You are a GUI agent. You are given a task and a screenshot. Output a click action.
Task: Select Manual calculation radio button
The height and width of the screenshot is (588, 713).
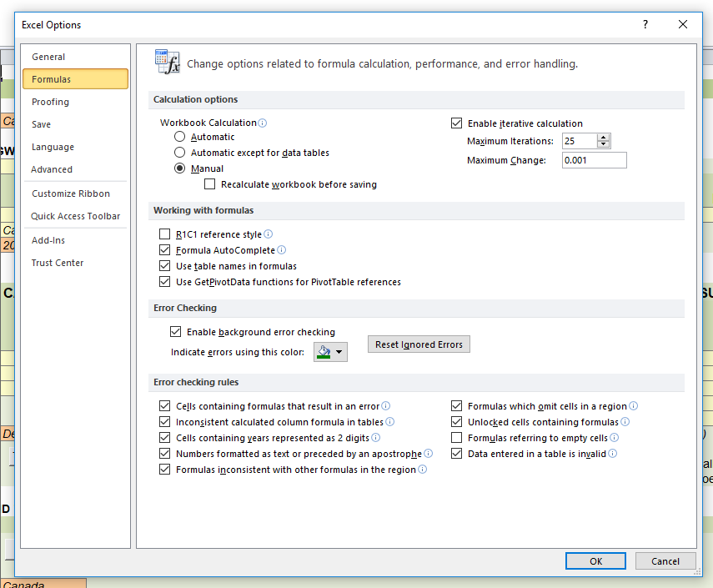(x=179, y=168)
